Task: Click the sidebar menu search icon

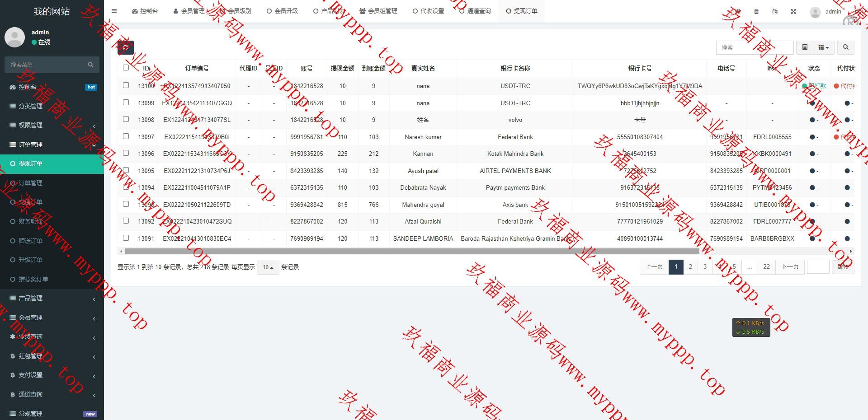Action: [x=90, y=65]
